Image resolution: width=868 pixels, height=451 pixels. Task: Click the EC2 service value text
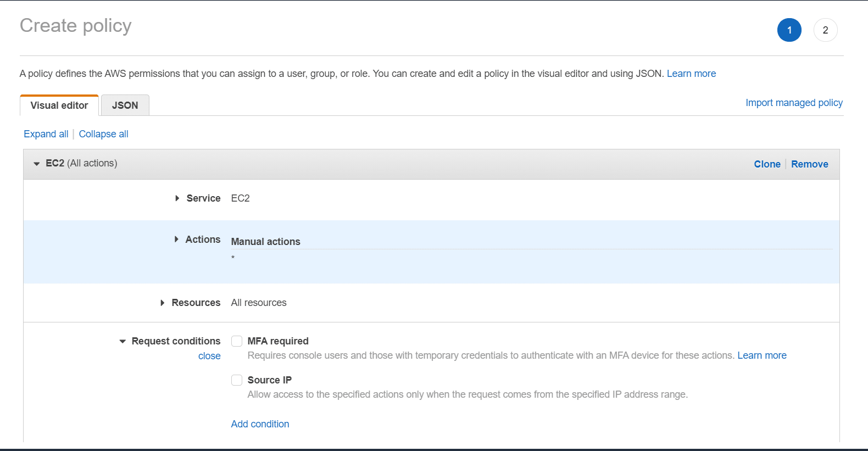(x=240, y=198)
